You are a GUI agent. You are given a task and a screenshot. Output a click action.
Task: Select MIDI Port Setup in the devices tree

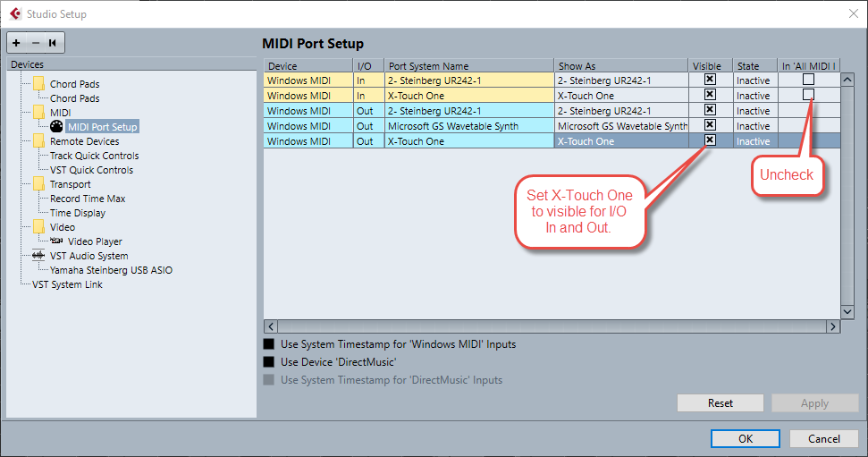coord(103,127)
